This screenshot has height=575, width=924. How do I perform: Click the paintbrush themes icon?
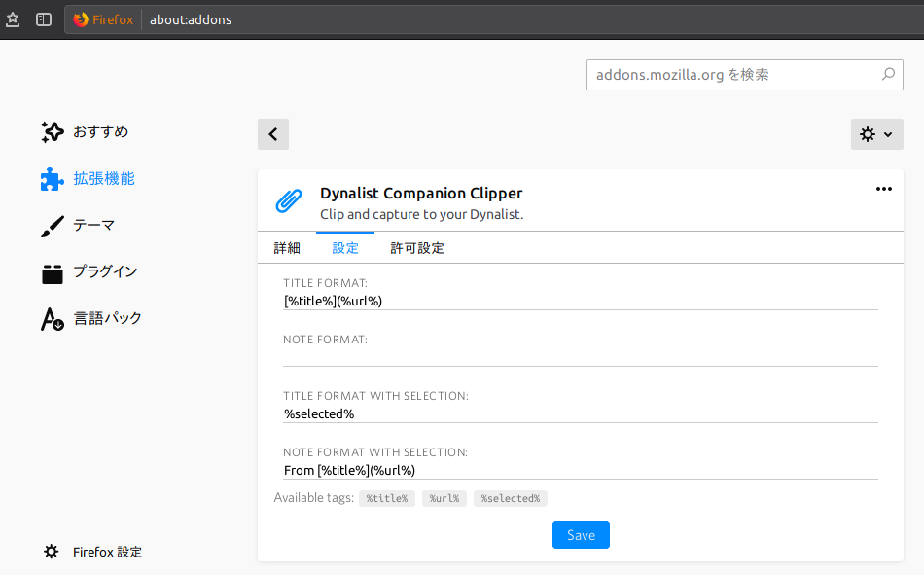(x=52, y=226)
